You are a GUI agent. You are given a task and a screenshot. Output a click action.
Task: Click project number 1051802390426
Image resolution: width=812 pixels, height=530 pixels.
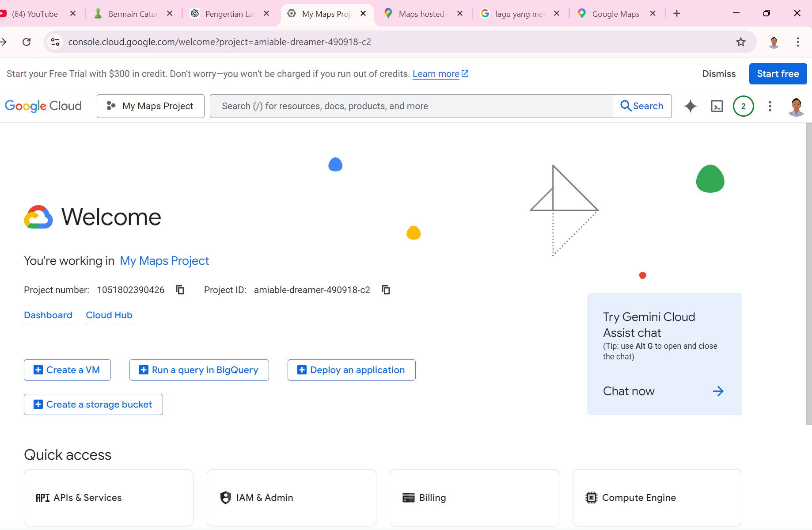(x=131, y=290)
